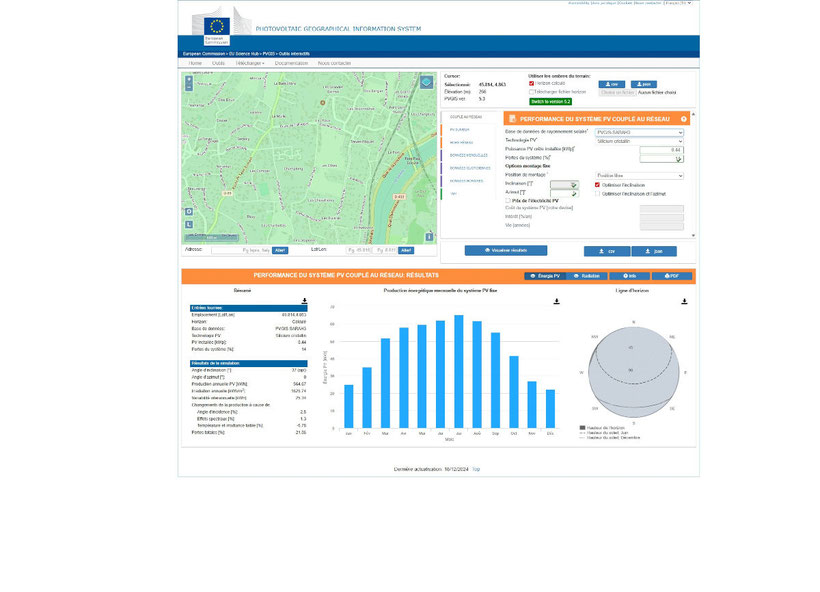Click the map info 'i' icon
820x592 pixels.
[x=429, y=237]
